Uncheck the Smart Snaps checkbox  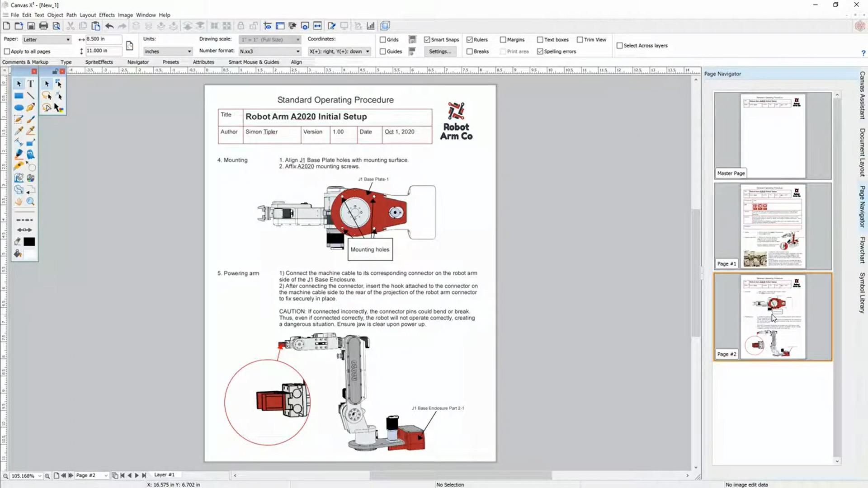pyautogui.click(x=427, y=40)
